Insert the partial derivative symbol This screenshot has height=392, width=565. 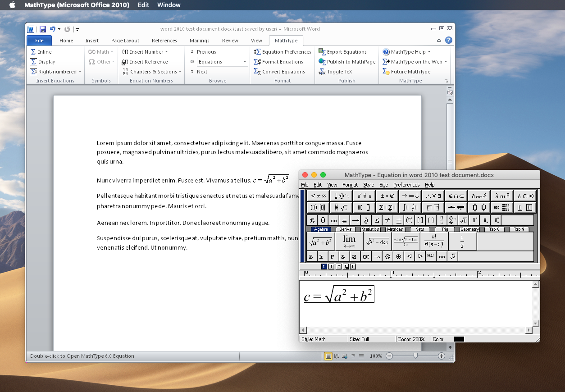(x=366, y=220)
